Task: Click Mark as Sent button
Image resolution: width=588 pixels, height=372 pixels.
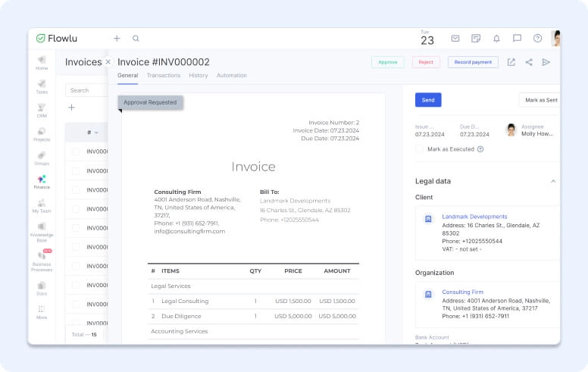Action: [x=540, y=100]
